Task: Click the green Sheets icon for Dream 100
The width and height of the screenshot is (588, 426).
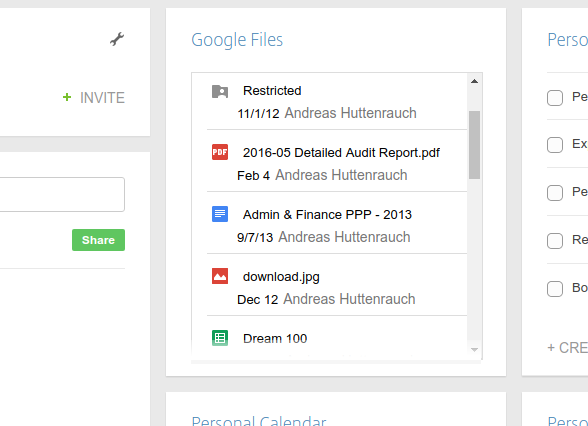Action: (x=220, y=338)
